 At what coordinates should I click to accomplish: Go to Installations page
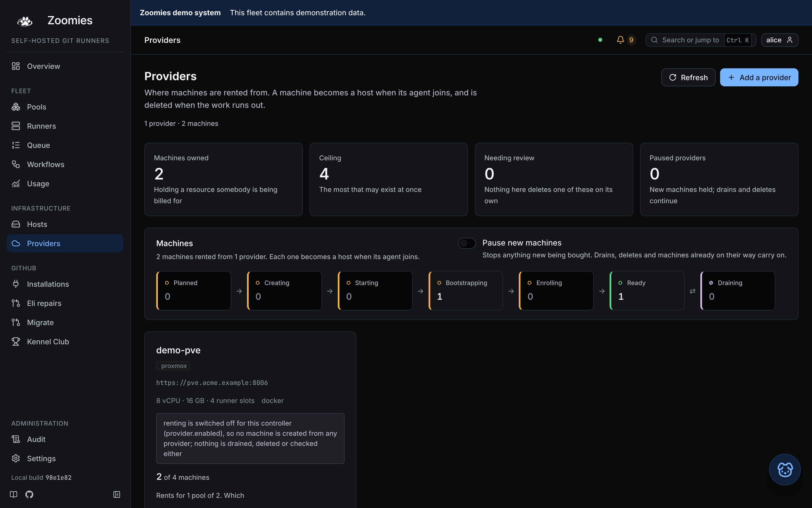(65, 284)
